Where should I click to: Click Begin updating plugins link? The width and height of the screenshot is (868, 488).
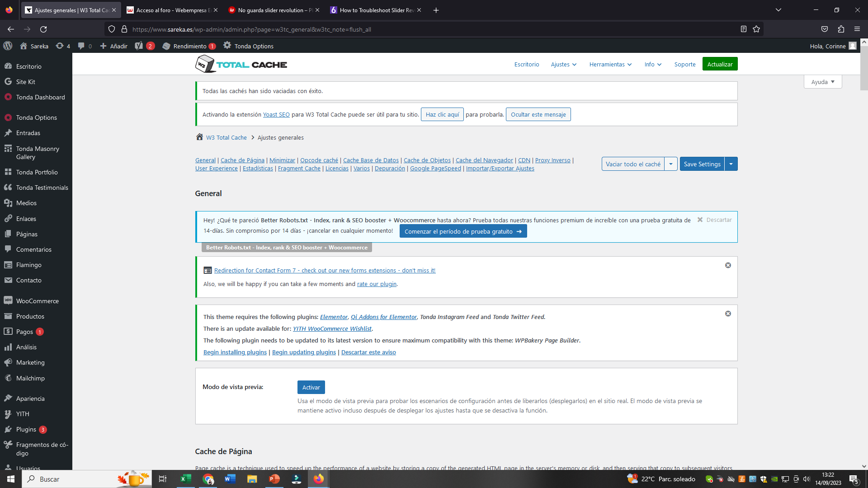click(304, 352)
